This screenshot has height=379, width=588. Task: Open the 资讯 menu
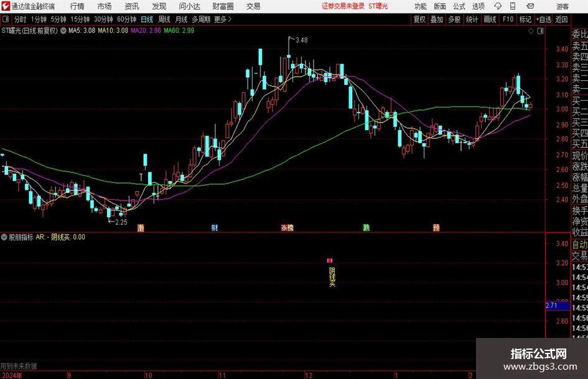[132, 6]
